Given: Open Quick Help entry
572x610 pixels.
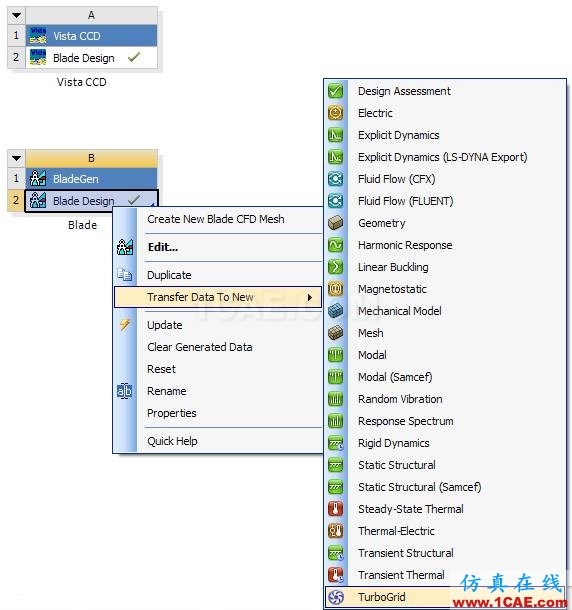Looking at the screenshot, I should tap(172, 441).
